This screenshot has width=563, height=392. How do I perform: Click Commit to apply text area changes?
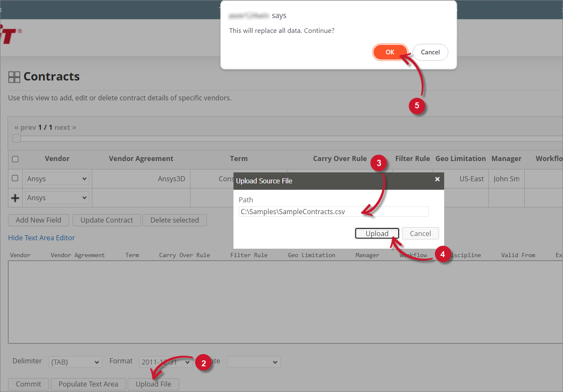(x=28, y=384)
